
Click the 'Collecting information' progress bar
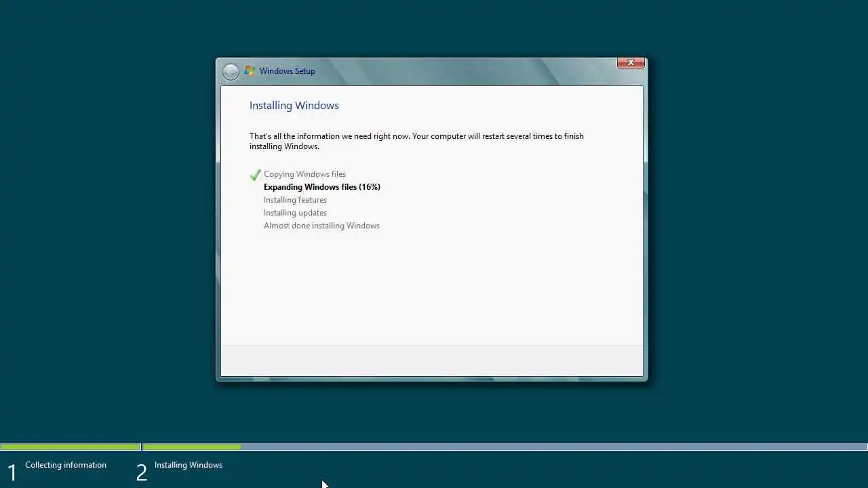71,447
